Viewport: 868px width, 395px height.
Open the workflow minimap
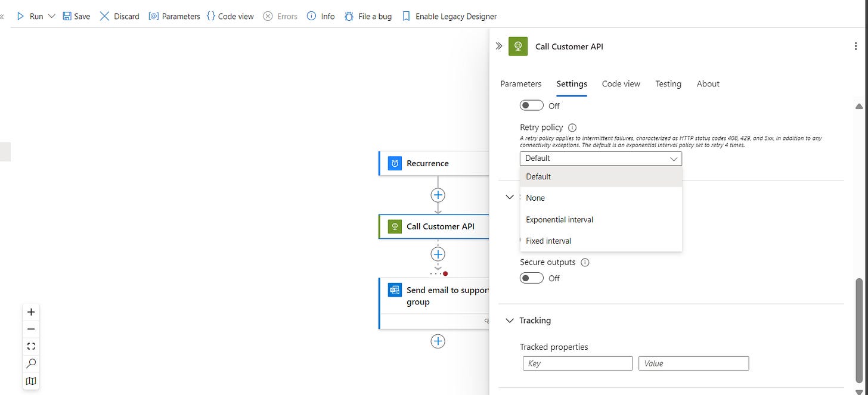(31, 381)
